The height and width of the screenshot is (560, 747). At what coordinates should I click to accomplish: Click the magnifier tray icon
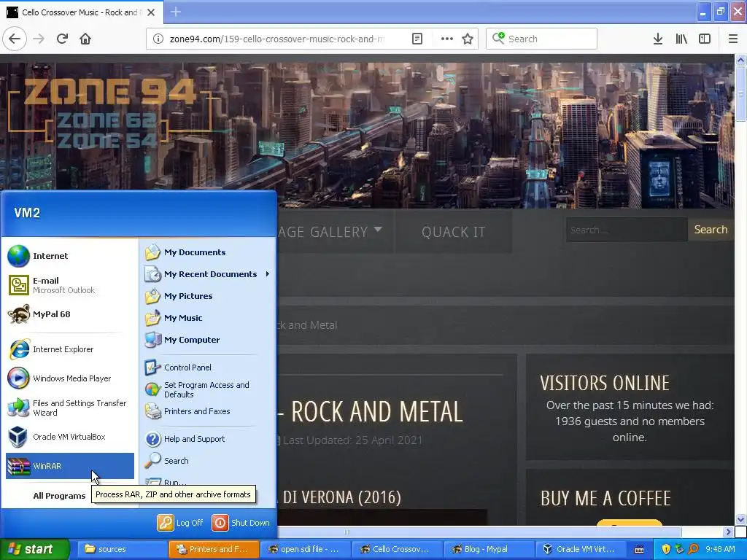[693, 549]
